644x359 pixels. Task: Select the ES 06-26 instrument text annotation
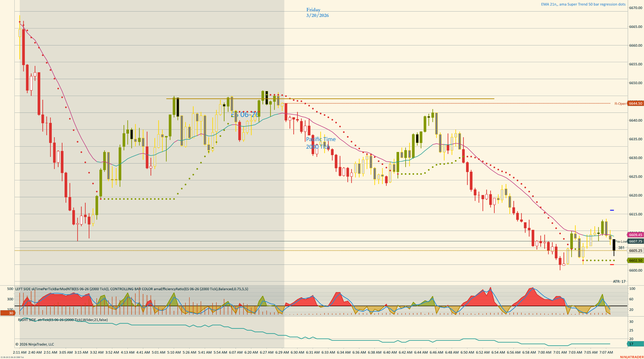click(245, 115)
